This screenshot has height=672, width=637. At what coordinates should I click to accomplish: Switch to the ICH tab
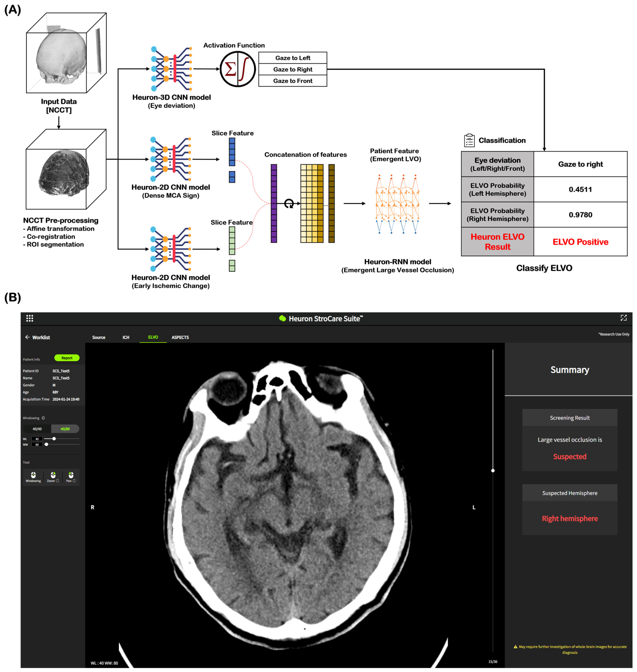tap(126, 337)
